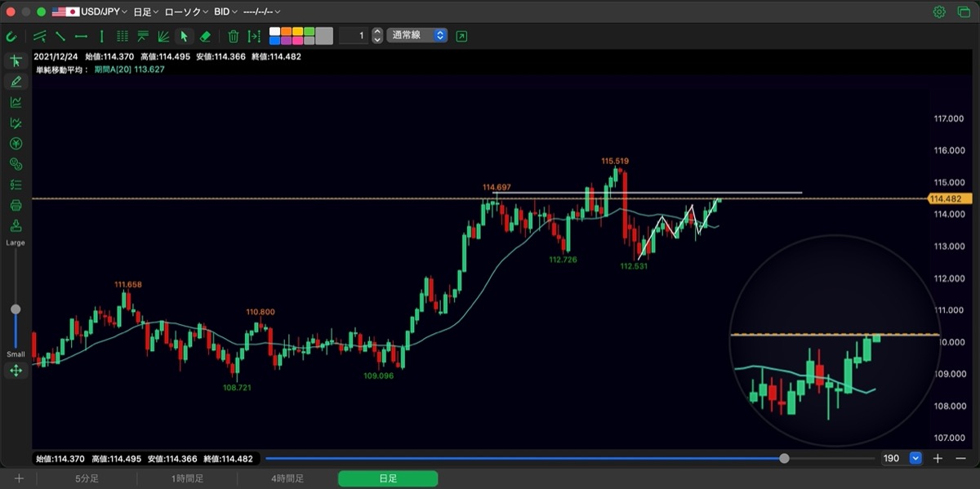Click the four-way move arrows icon

[16, 371]
